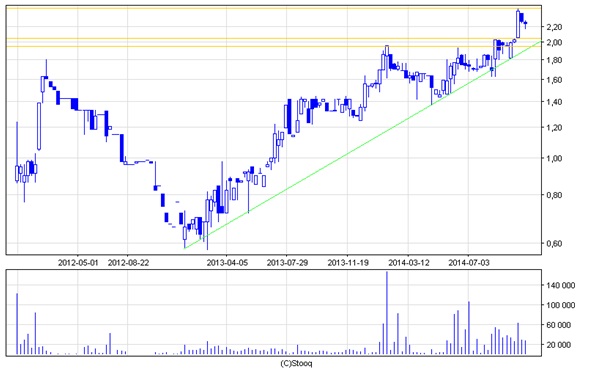The image size is (590, 371).
Task: Click the 100 000 volume axis label
Action: (x=561, y=305)
